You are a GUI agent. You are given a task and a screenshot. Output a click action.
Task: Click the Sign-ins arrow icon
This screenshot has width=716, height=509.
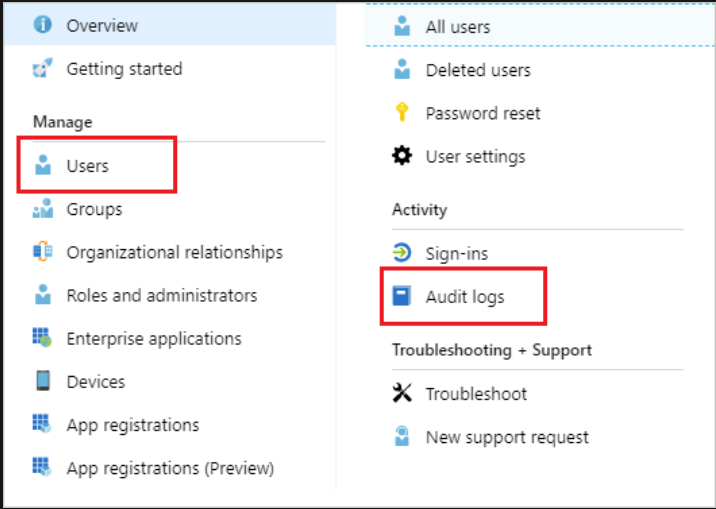click(x=402, y=253)
